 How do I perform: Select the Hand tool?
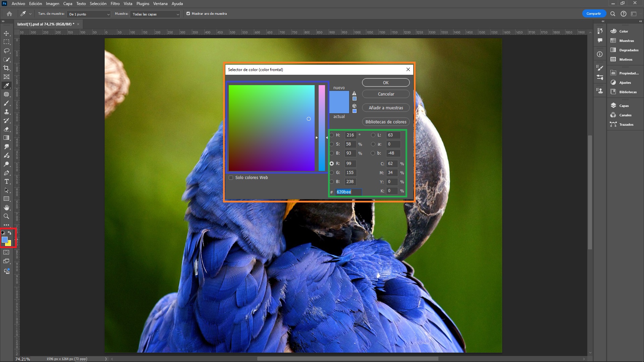(6, 208)
